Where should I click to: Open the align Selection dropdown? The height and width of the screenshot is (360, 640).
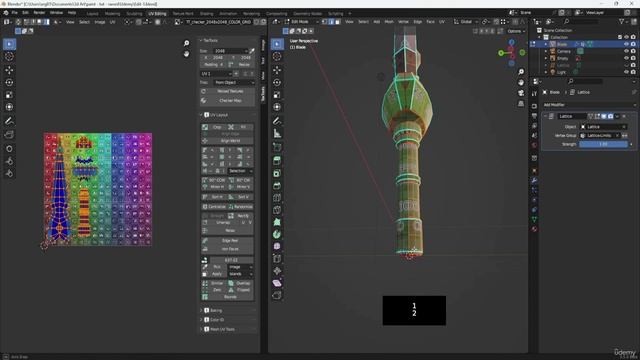[x=240, y=171]
